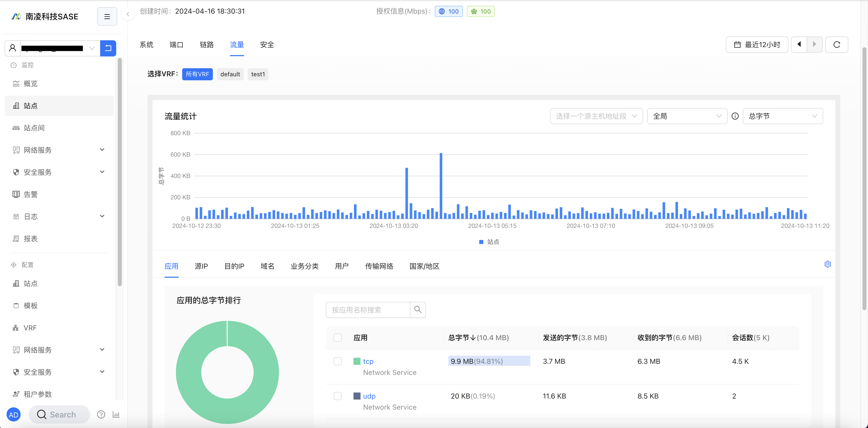Switch to 链路 tab
The height and width of the screenshot is (428, 868).
pos(207,45)
